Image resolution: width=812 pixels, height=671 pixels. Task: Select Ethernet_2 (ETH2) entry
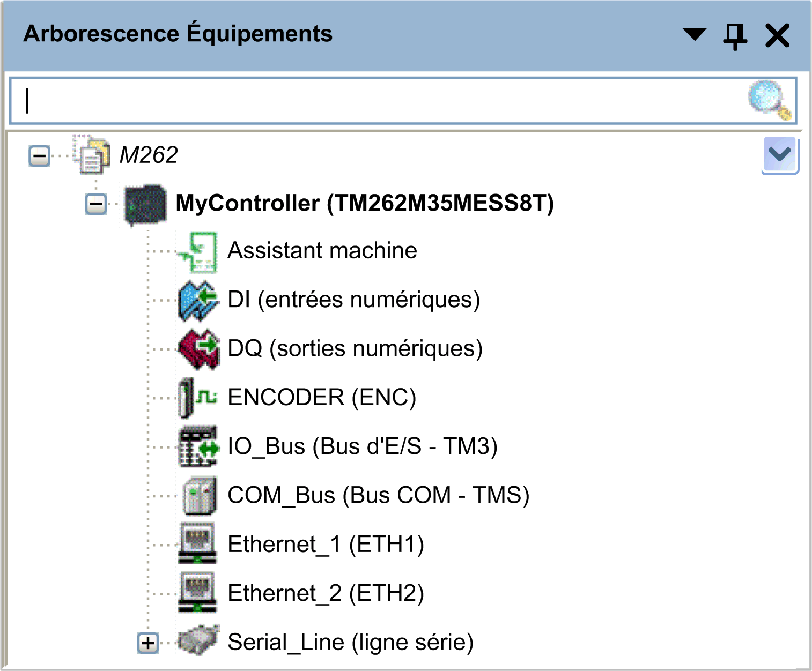[x=326, y=593]
